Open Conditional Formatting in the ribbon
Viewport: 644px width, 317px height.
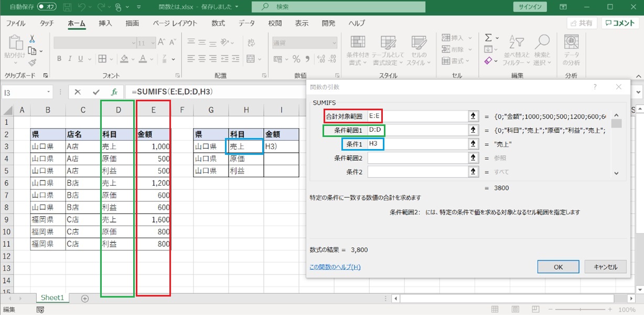(x=358, y=50)
